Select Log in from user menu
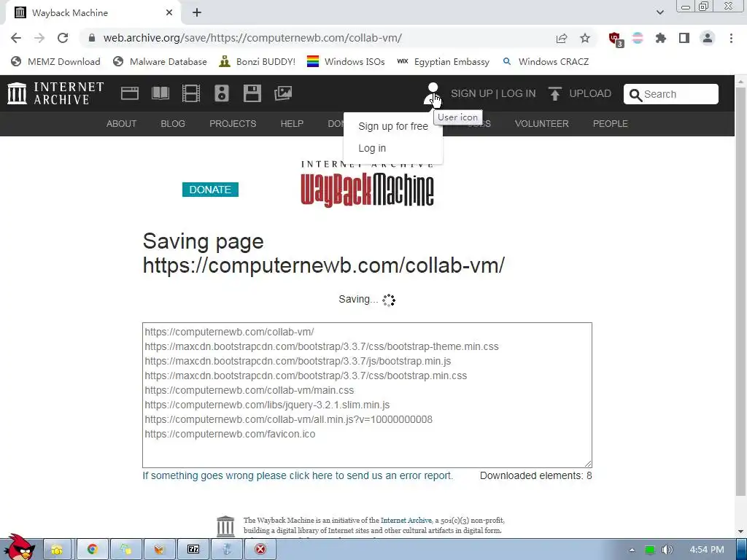Image resolution: width=747 pixels, height=560 pixels. pyautogui.click(x=372, y=148)
